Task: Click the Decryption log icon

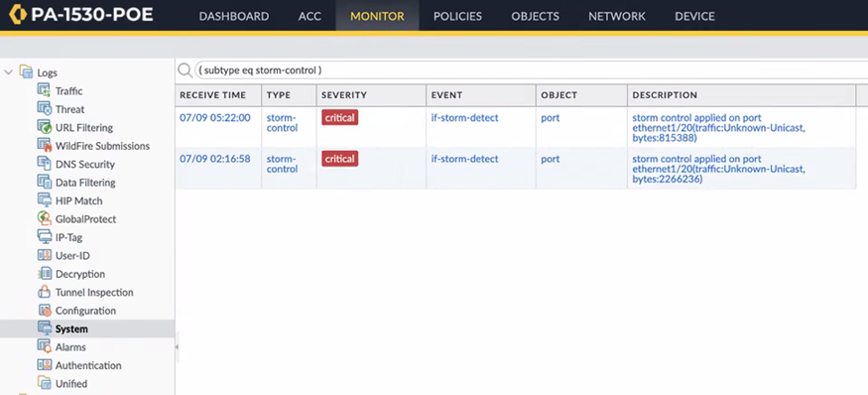Action: (45, 274)
